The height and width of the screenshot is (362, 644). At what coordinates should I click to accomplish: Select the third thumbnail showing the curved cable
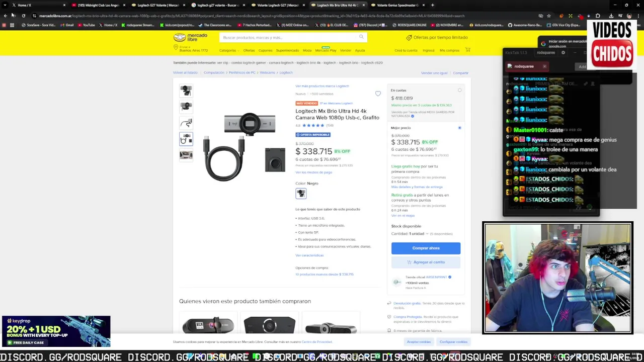tap(186, 123)
